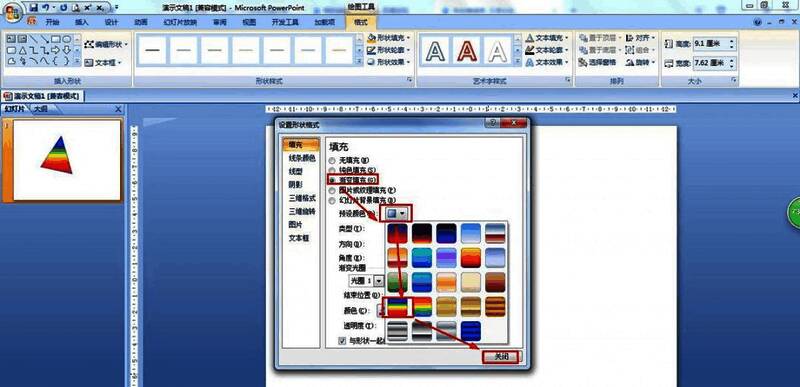Toggle rotate with shape checkbox
This screenshot has width=800, height=387.
[342, 341]
